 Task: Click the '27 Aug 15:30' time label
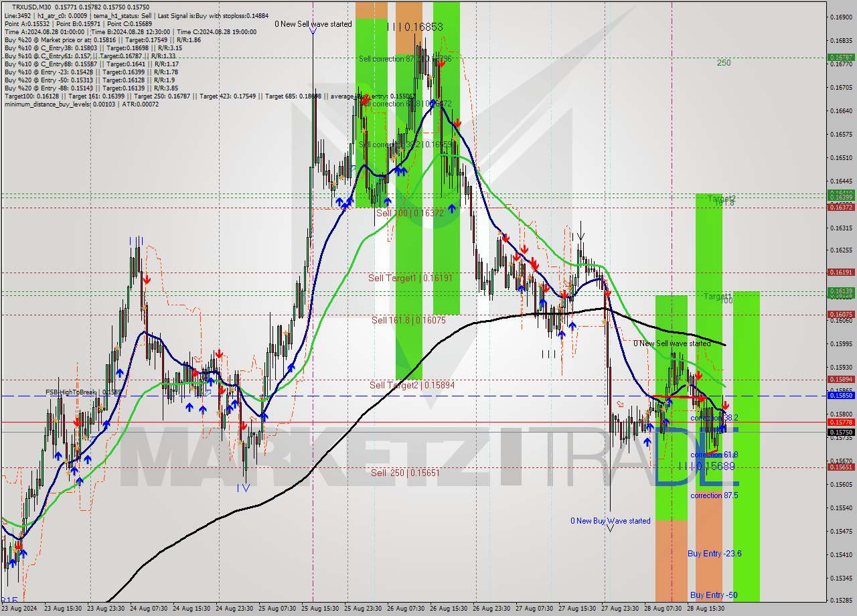point(577,609)
